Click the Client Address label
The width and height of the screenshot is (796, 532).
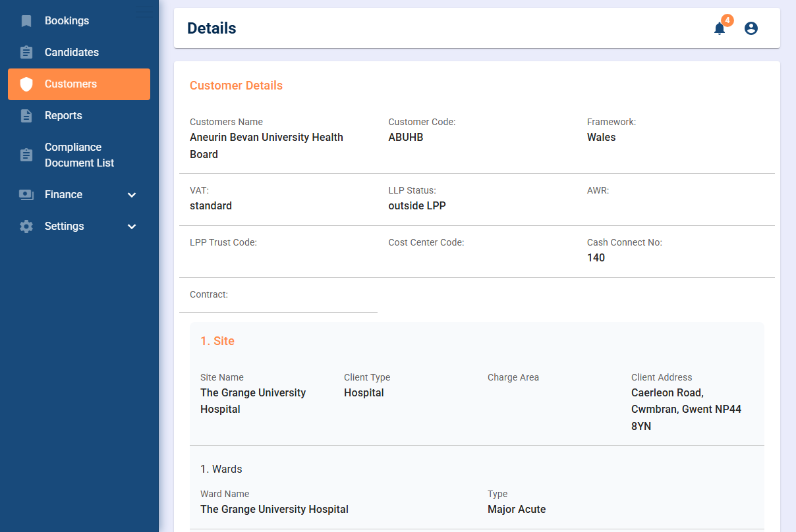pos(662,377)
